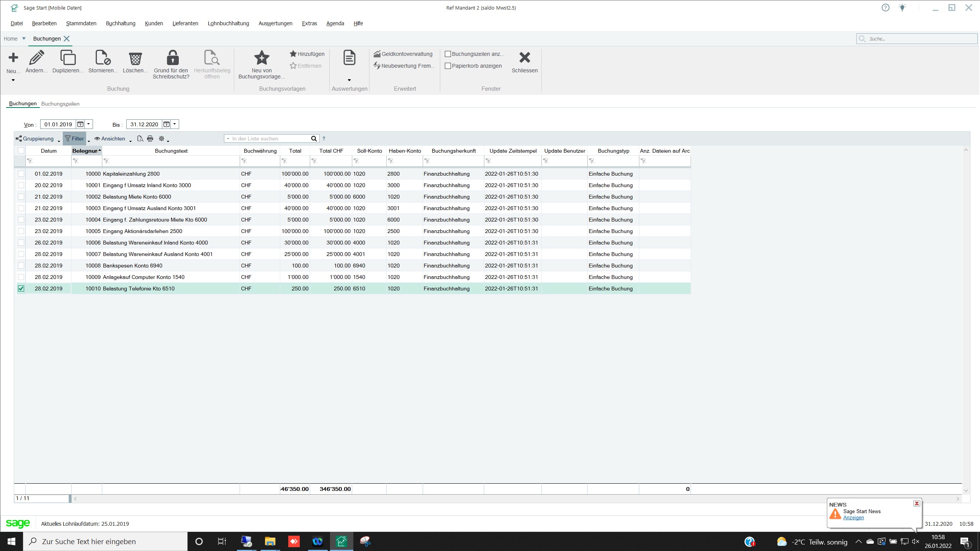Click the Ändern pencil icon
This screenshot has height=551, width=980.
click(37, 58)
